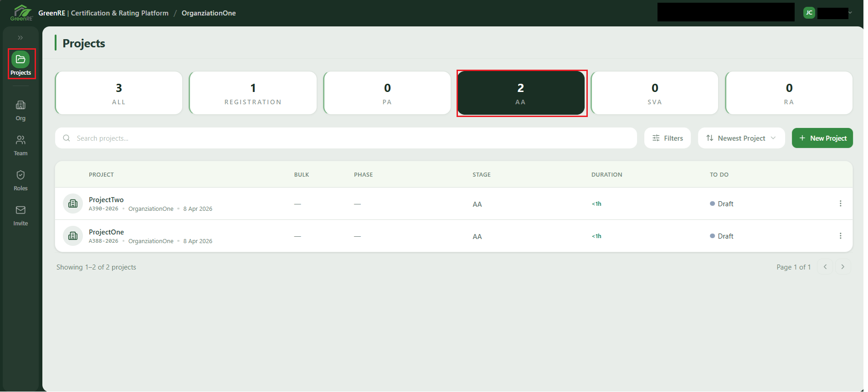Open the three-dot menu for ProjectTwo

click(841, 204)
